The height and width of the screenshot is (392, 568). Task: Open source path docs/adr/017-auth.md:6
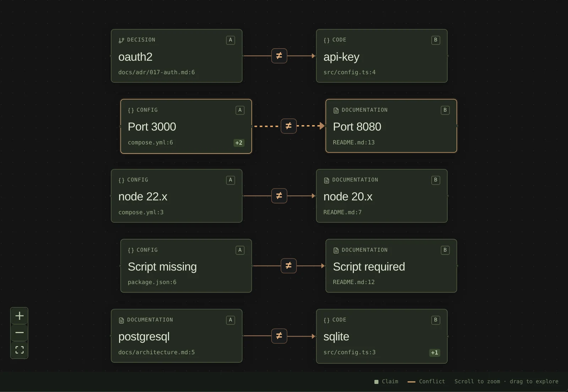(157, 72)
